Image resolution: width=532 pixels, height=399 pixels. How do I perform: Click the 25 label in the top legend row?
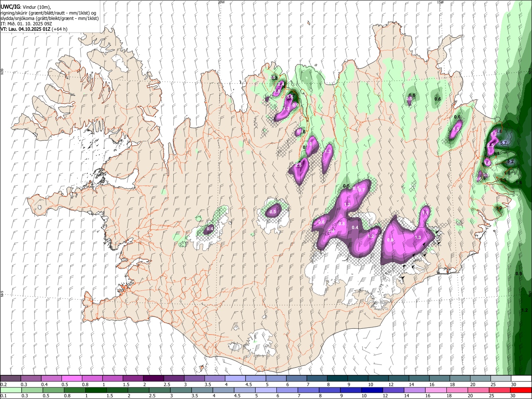pyautogui.click(x=493, y=384)
